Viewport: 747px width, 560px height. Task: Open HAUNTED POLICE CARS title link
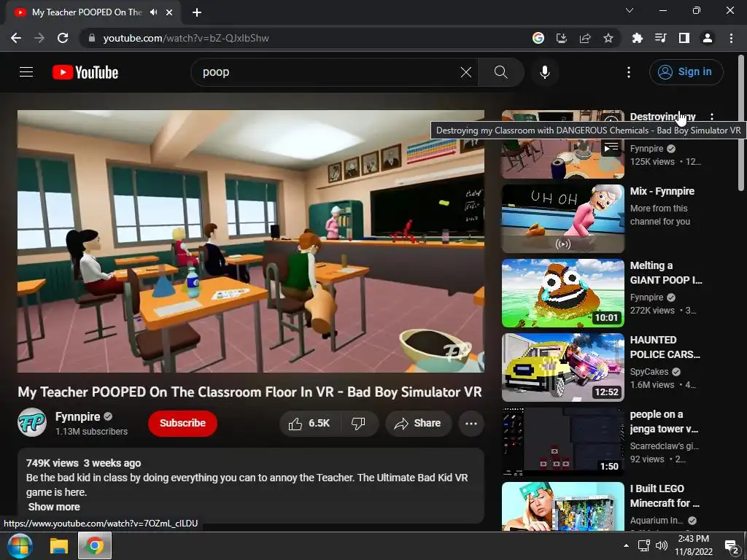tap(665, 347)
